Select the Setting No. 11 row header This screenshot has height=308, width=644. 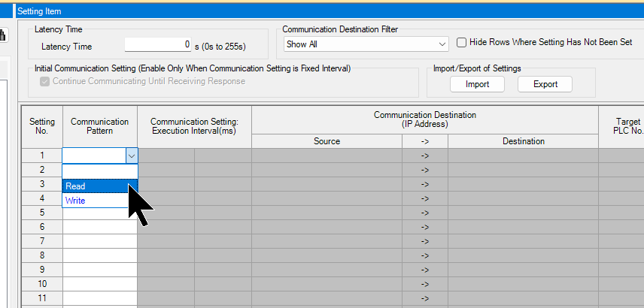[x=42, y=298]
